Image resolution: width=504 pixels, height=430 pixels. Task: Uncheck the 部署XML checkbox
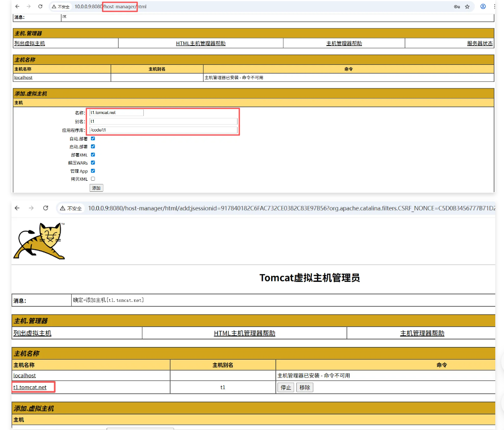coord(93,155)
